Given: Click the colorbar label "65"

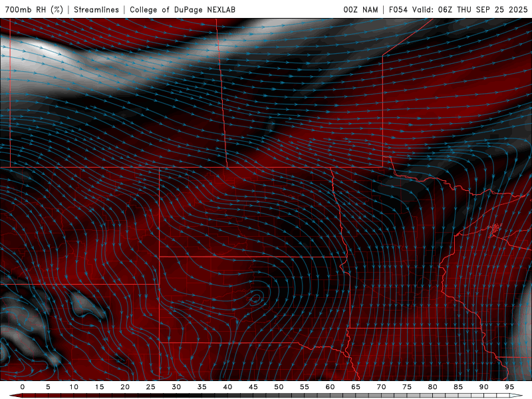Looking at the screenshot, I should click(x=356, y=387).
